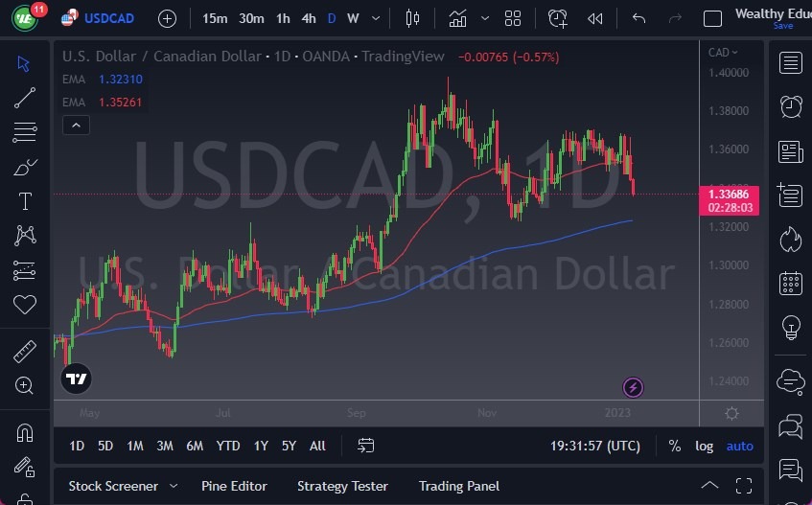Undo the last chart action

click(x=639, y=18)
